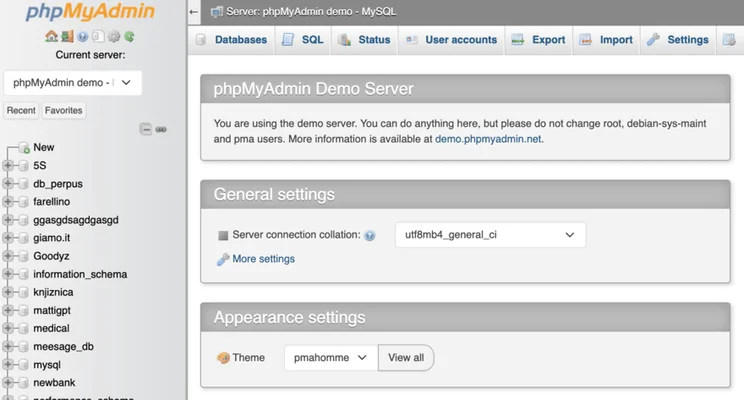The width and height of the screenshot is (744, 400).
Task: Click Server: phpMyAdmin demo - MySQL breadcrumb
Action: 311,12
